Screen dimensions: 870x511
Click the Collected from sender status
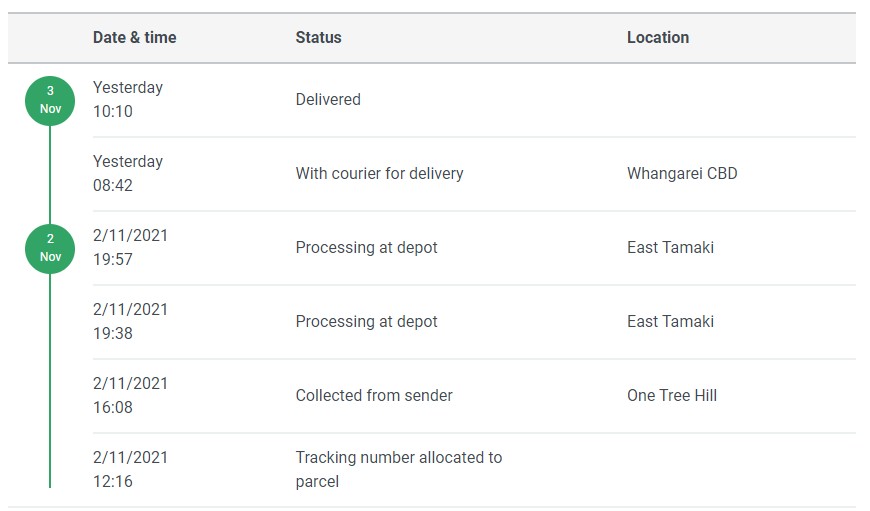tap(374, 396)
